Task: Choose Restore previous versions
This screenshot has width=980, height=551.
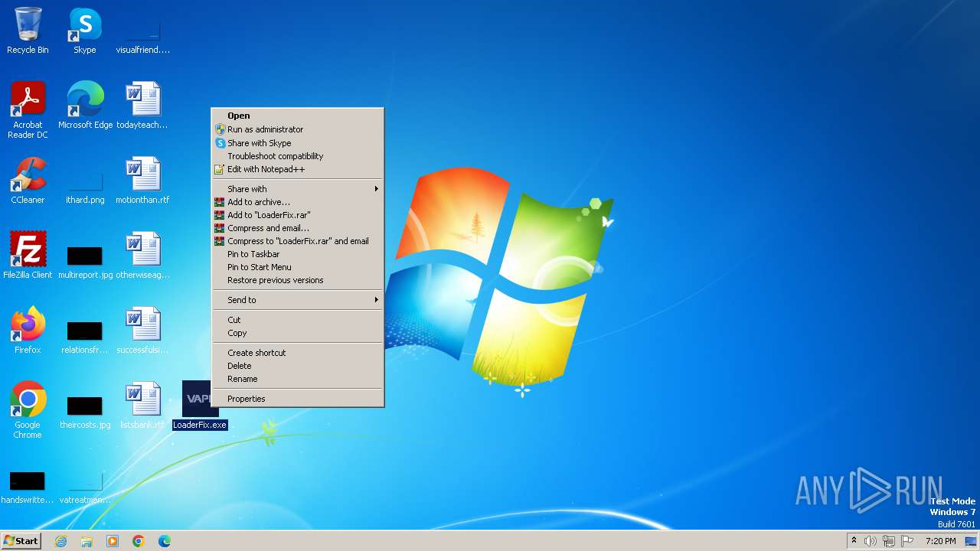Action: point(298,280)
